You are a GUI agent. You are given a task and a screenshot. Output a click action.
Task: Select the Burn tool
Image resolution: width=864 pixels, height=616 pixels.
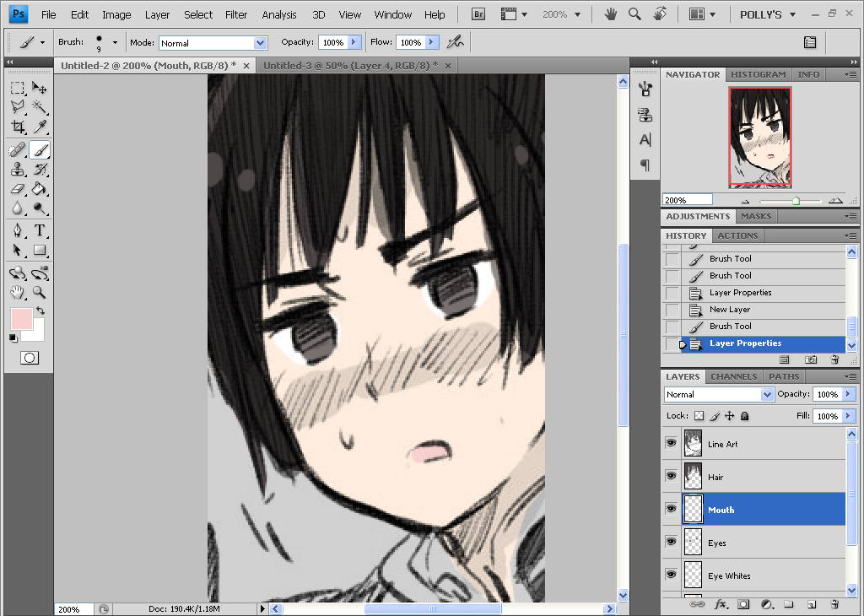tap(39, 208)
